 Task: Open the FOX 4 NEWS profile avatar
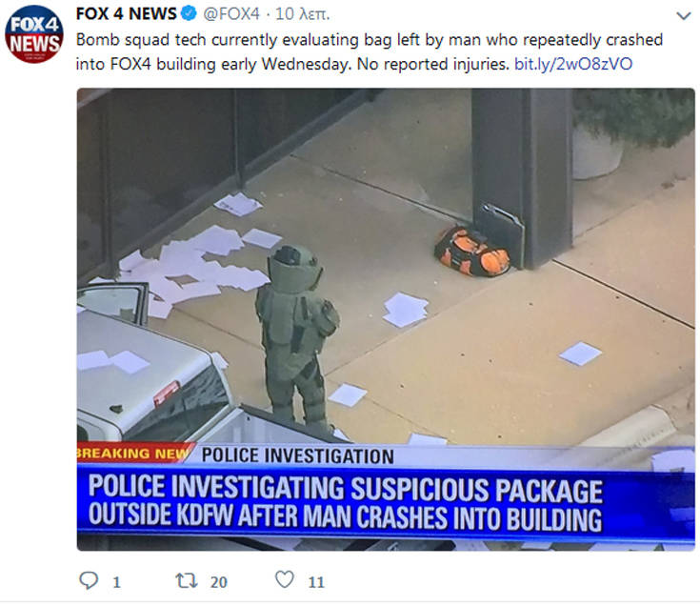point(34,34)
